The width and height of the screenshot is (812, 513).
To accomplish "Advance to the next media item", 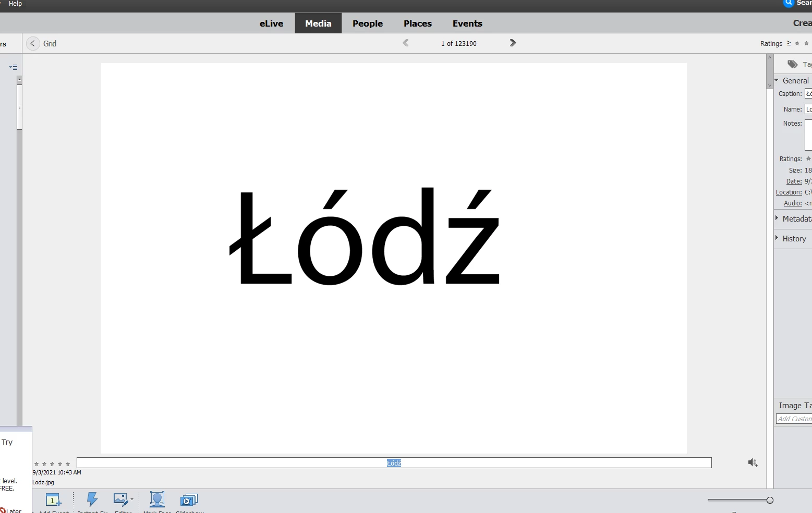I will (x=513, y=43).
